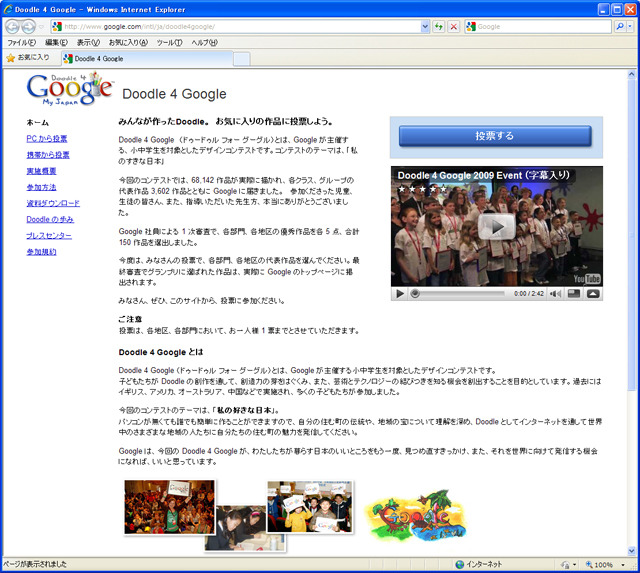Click the ご注意 heading text
640x573 pixels.
pos(130,319)
